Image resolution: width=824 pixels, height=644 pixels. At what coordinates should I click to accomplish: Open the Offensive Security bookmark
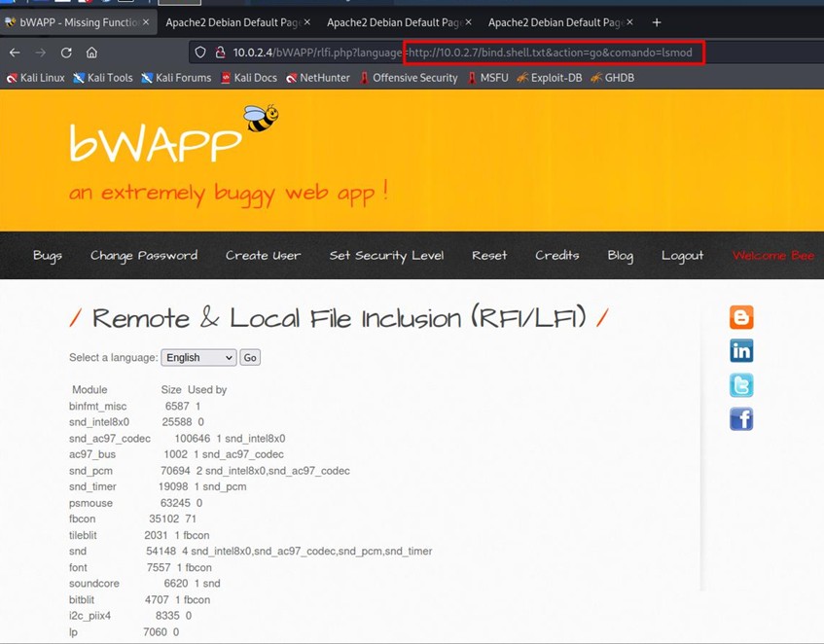tap(409, 78)
